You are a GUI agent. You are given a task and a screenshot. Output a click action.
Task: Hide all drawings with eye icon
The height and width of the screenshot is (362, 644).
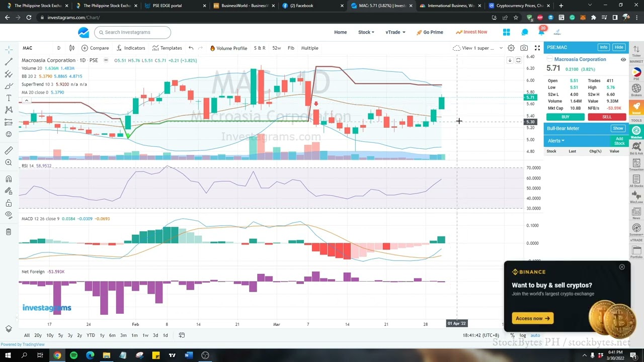[9, 215]
